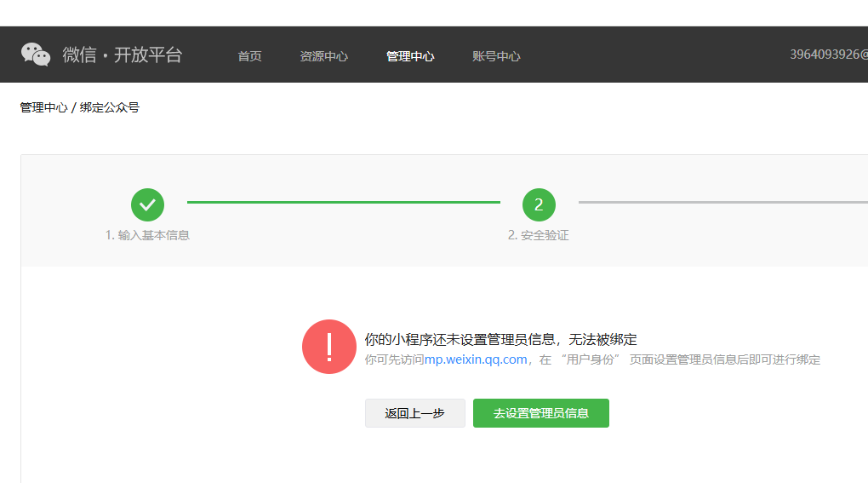Open the 资源中心 nav item
Screen dimensions: 868x483
pos(324,56)
